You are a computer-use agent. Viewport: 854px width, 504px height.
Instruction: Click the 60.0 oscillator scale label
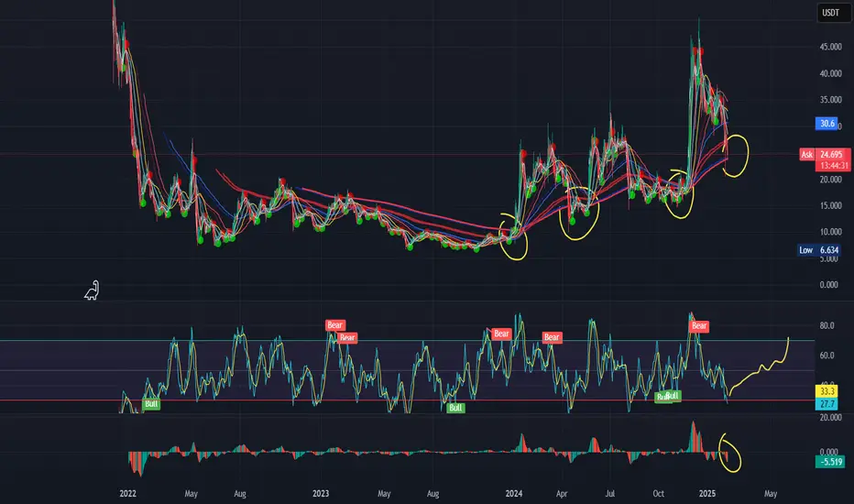click(x=827, y=356)
